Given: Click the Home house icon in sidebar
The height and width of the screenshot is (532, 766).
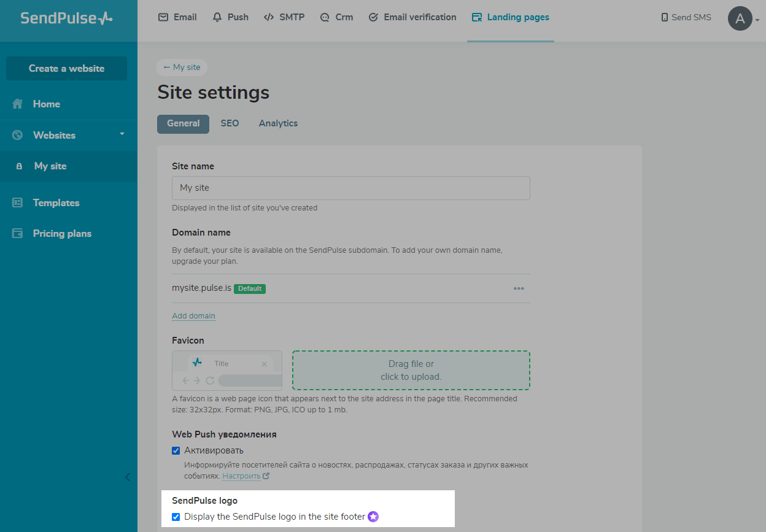Looking at the screenshot, I should 18,104.
